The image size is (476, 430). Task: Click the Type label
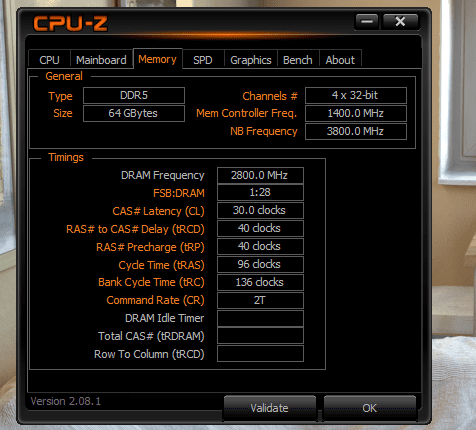(60, 96)
